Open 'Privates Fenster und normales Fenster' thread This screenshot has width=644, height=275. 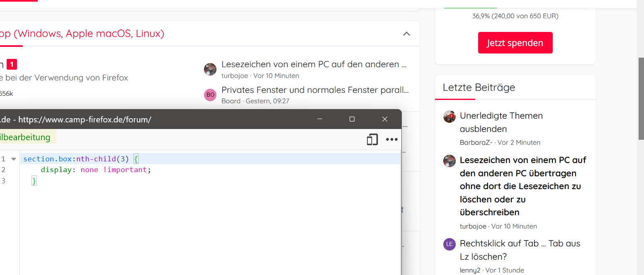click(x=315, y=90)
